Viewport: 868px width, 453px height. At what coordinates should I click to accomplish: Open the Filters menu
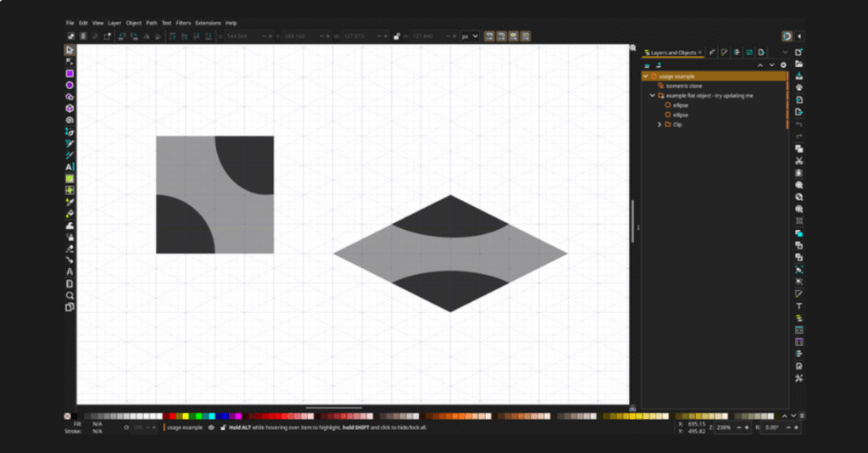183,23
